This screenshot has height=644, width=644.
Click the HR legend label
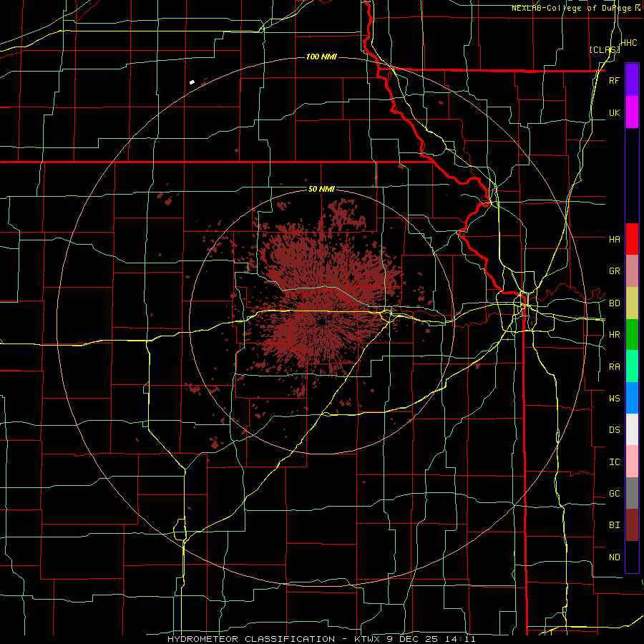[x=614, y=335]
